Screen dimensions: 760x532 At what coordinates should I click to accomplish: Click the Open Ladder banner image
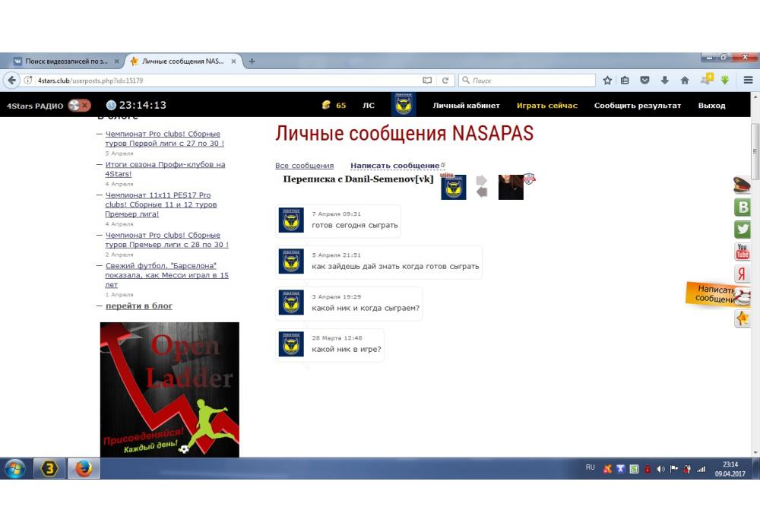169,389
